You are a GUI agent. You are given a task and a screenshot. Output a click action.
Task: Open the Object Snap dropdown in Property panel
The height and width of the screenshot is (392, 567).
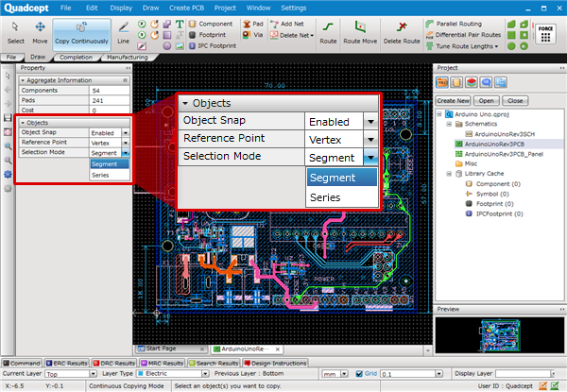[x=126, y=133]
